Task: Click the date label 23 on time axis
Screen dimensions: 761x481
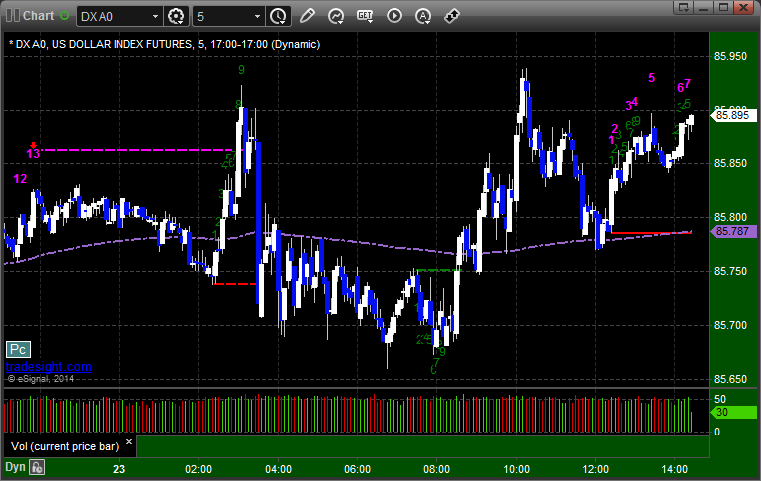Action: tap(119, 469)
